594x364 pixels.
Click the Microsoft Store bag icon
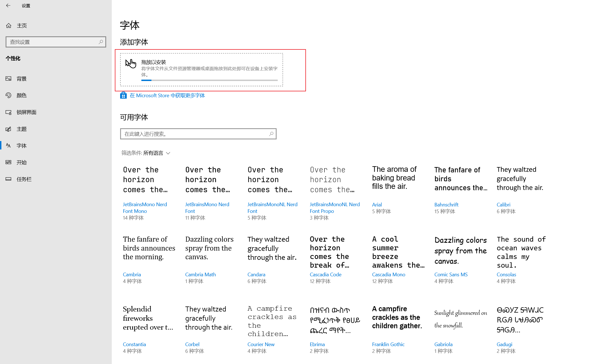[123, 96]
